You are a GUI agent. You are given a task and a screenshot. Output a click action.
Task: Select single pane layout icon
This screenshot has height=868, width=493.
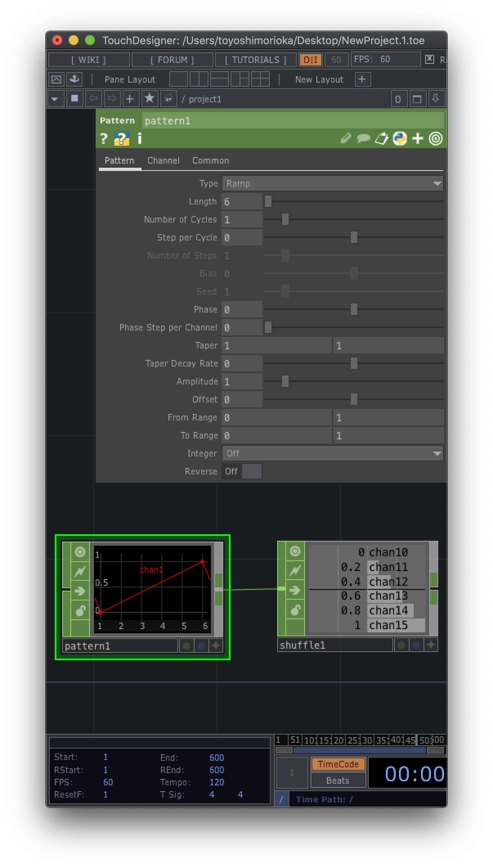pos(179,79)
